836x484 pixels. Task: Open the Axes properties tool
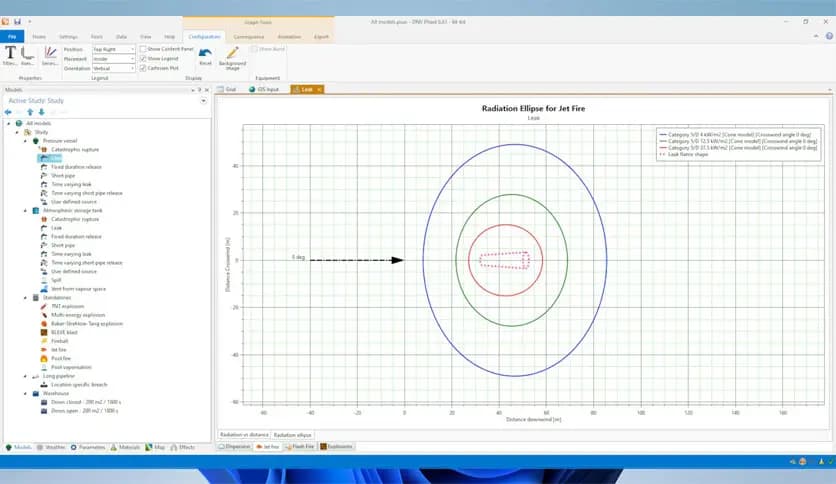(27, 56)
